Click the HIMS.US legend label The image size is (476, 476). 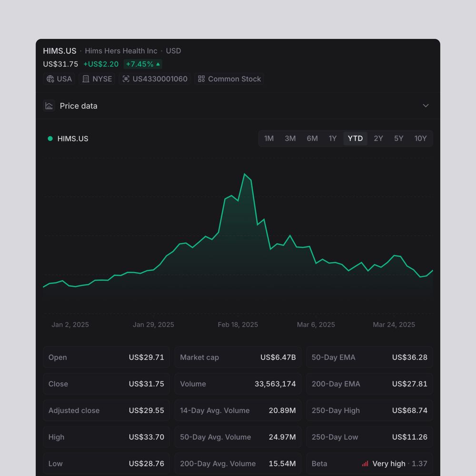pyautogui.click(x=73, y=139)
